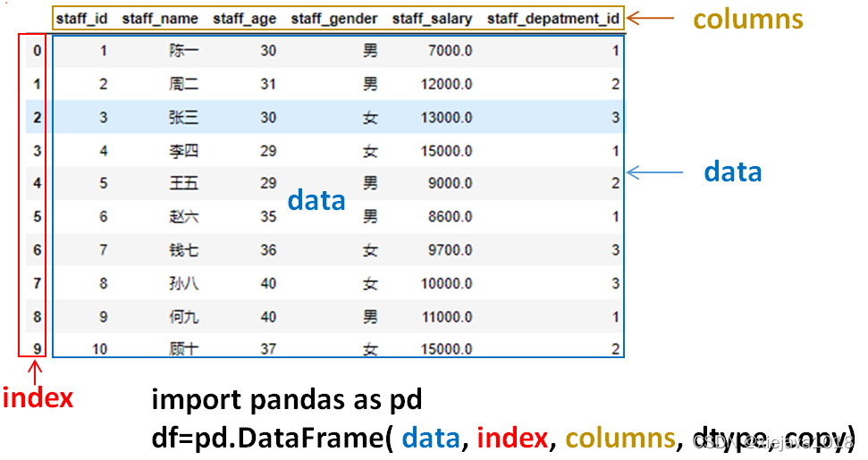Click the staff_salary column header
Screen dimensions: 868x460
click(x=432, y=20)
